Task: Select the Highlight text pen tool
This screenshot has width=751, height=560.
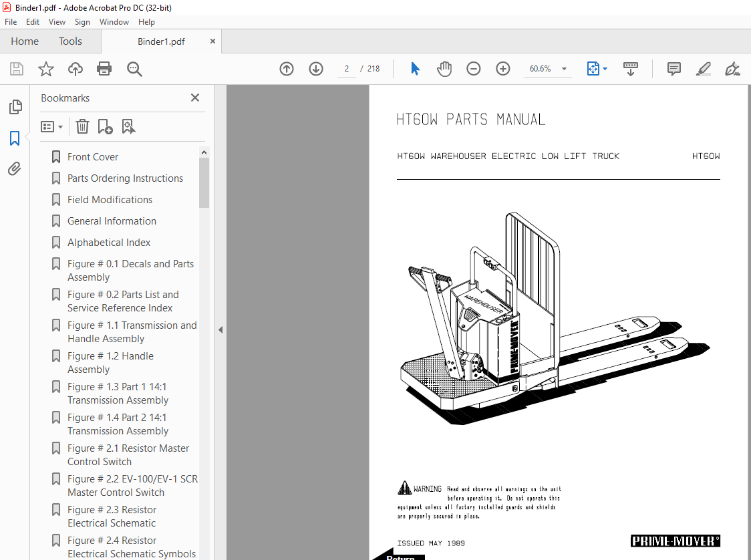Action: pos(703,69)
